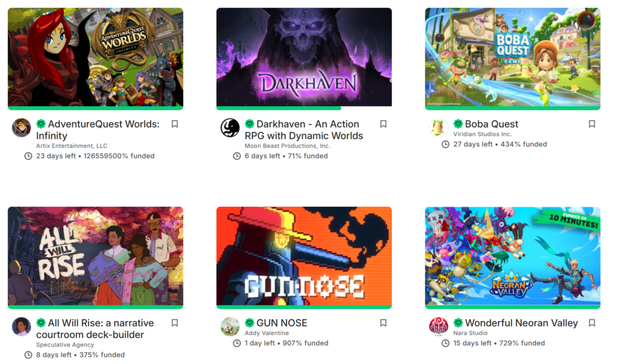Viewport: 620px width, 364px height.
Task: Bookmark the GUN NOSE campaign
Action: [383, 323]
